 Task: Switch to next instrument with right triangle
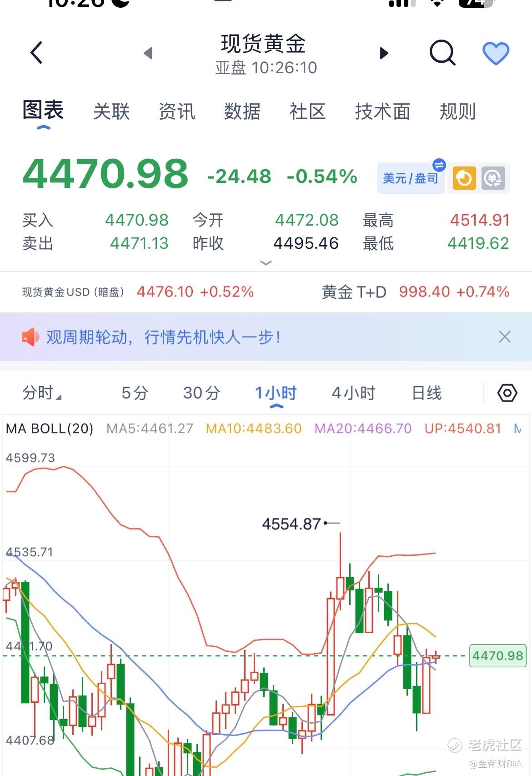pos(384,53)
